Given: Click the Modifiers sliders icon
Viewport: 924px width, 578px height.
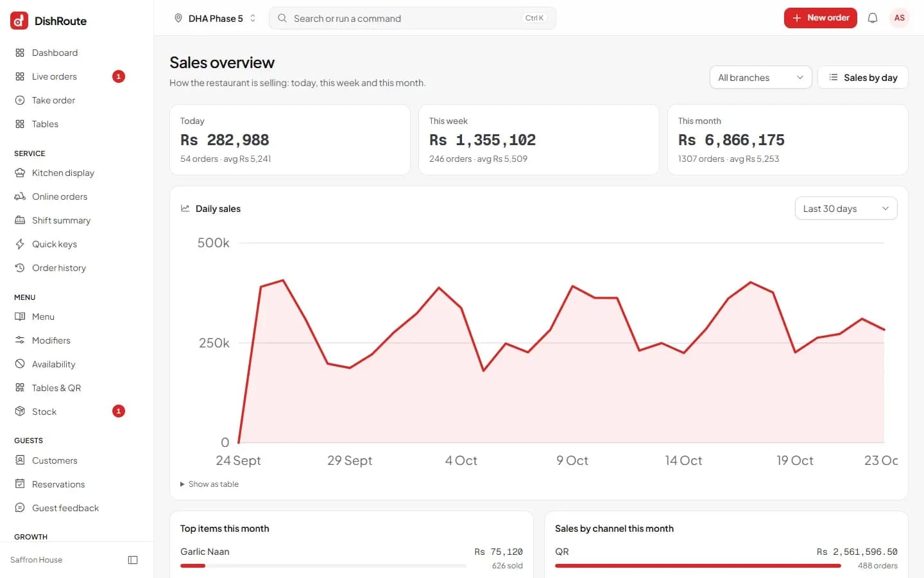Looking at the screenshot, I should [20, 340].
